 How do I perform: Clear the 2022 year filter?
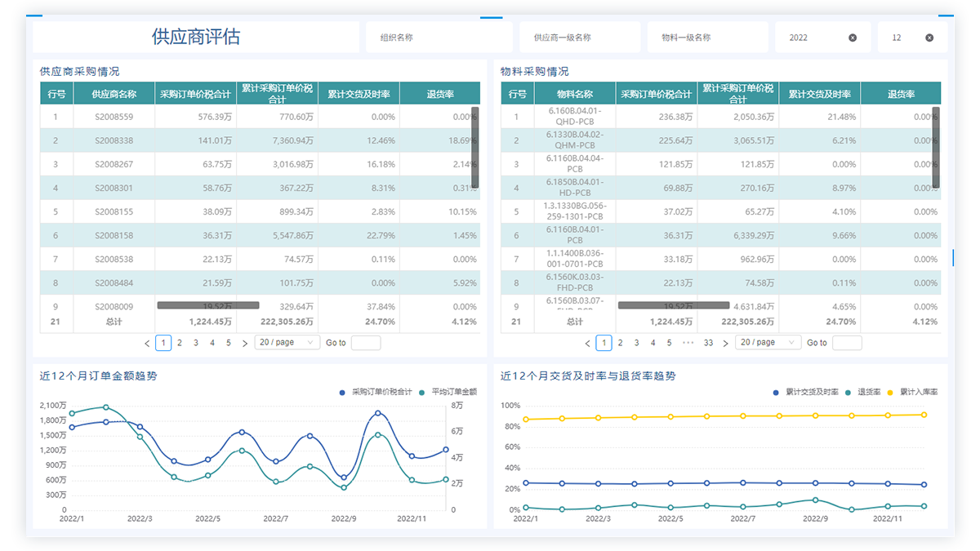[x=853, y=38]
